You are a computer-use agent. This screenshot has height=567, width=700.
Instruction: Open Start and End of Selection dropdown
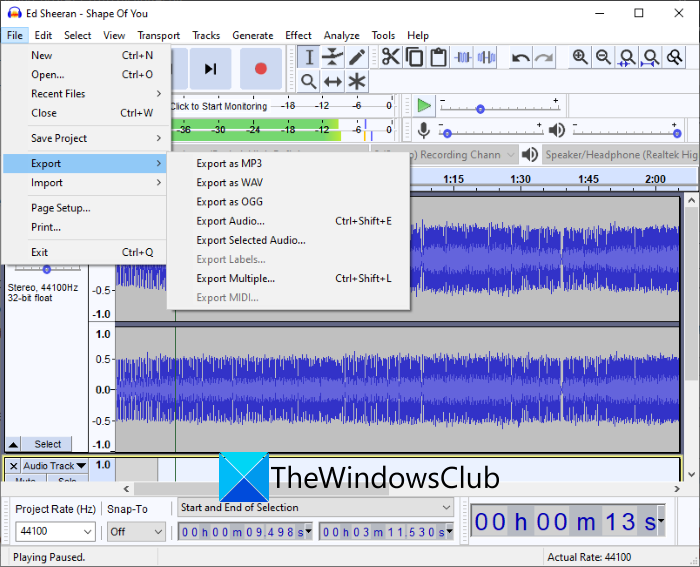pyautogui.click(x=316, y=508)
